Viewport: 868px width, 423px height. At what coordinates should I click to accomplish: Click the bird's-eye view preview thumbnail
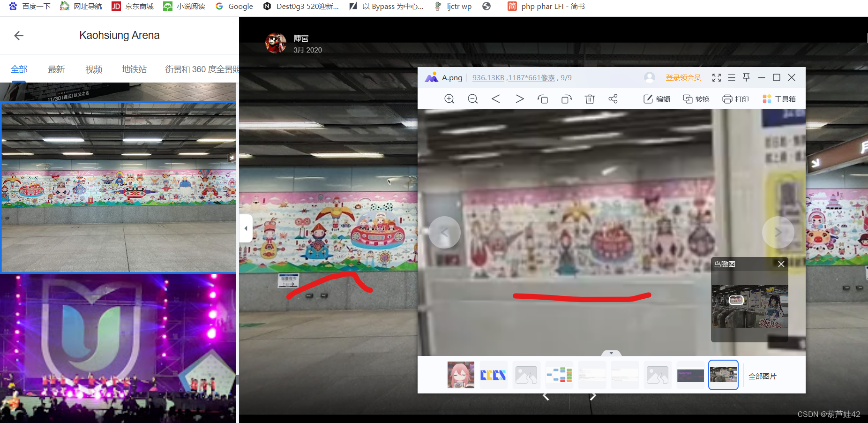point(750,306)
